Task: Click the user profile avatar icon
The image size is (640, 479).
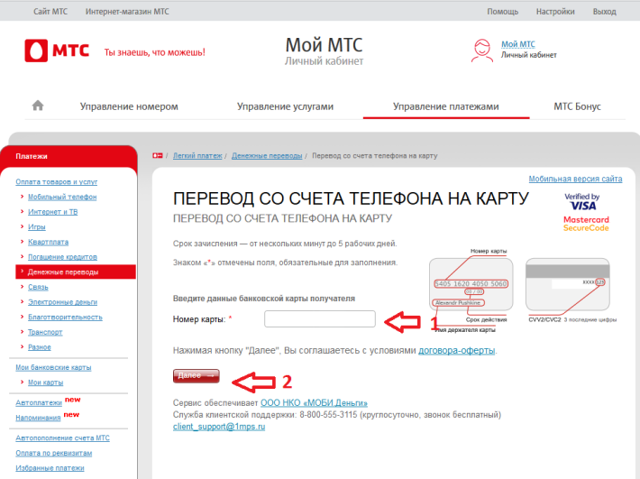Action: click(482, 51)
